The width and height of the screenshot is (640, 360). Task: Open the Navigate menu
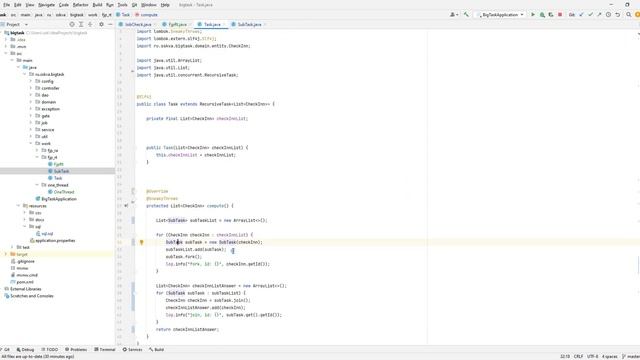(x=47, y=5)
